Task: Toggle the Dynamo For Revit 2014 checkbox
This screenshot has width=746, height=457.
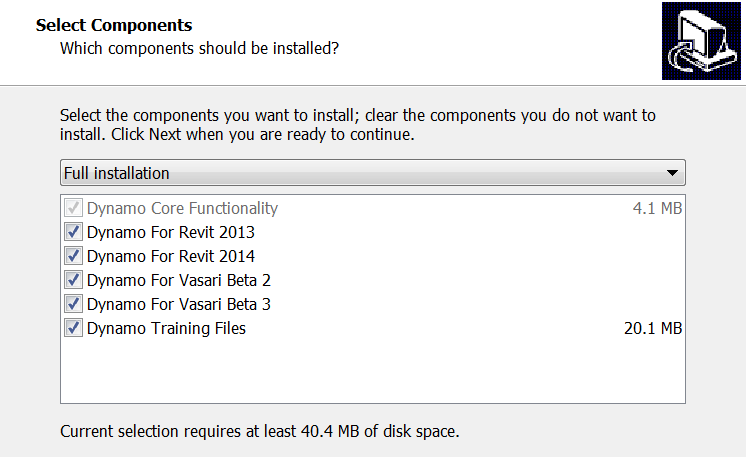Action: pos(73,256)
